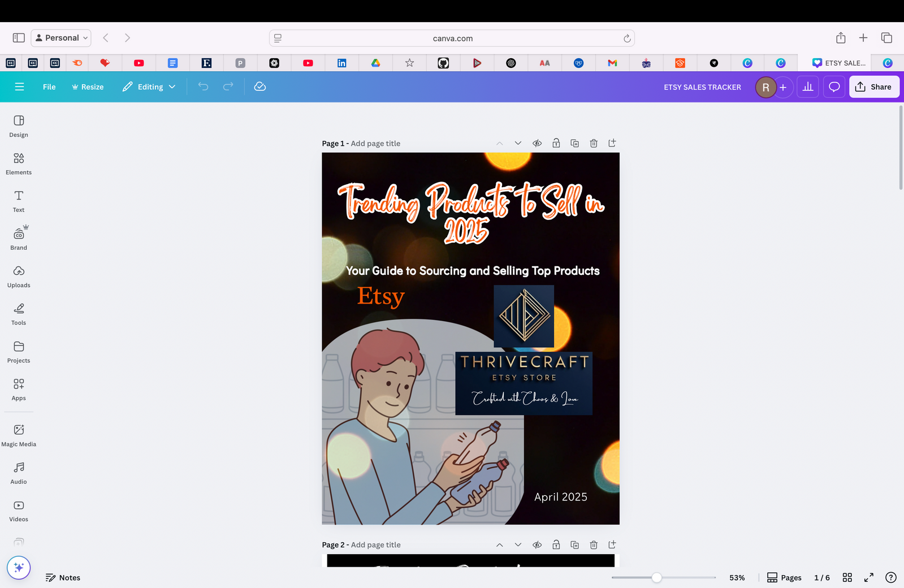Viewport: 904px width, 588px height.
Task: Delete Page 1 with trash icon
Action: coord(594,144)
